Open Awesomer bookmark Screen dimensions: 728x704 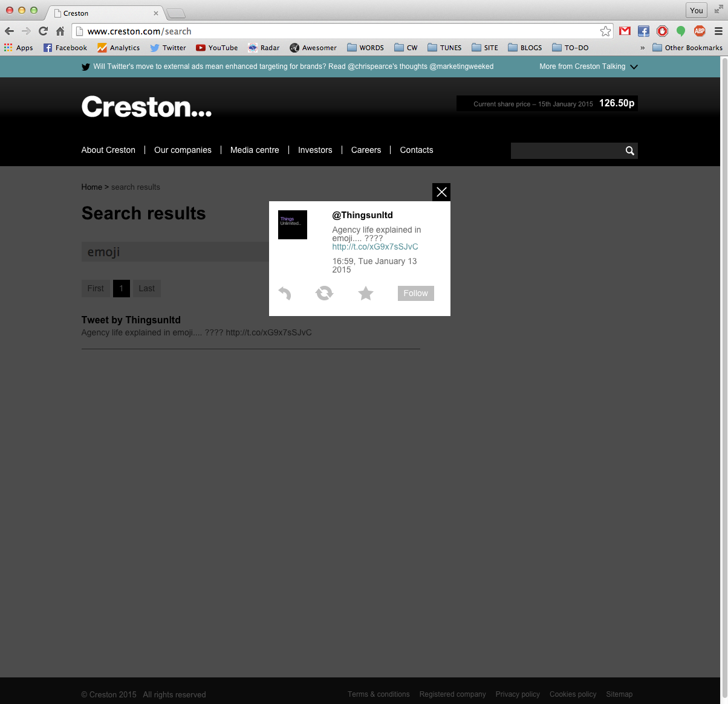tap(313, 48)
